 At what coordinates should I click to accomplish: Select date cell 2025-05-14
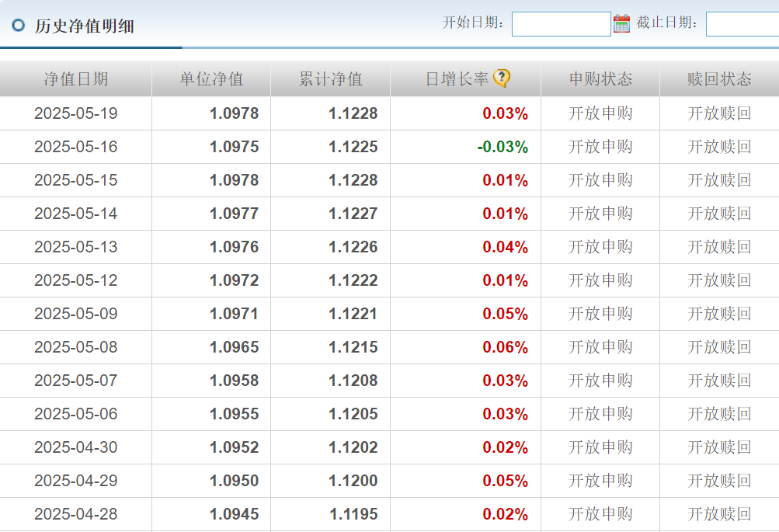(76, 214)
